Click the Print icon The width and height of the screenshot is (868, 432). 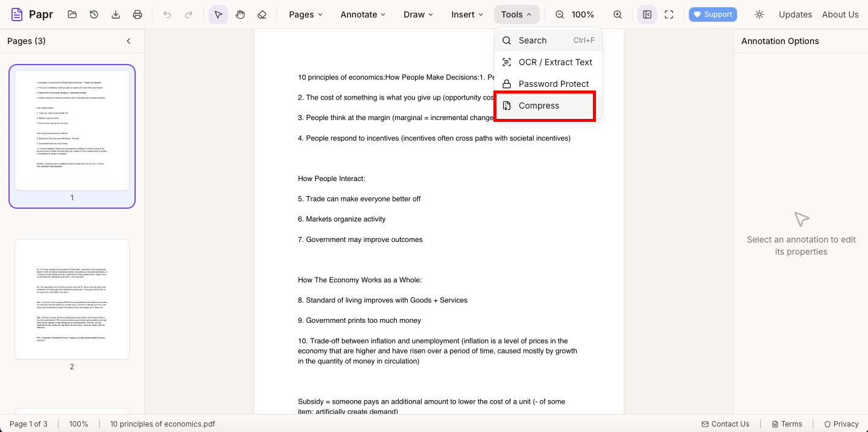[138, 14]
